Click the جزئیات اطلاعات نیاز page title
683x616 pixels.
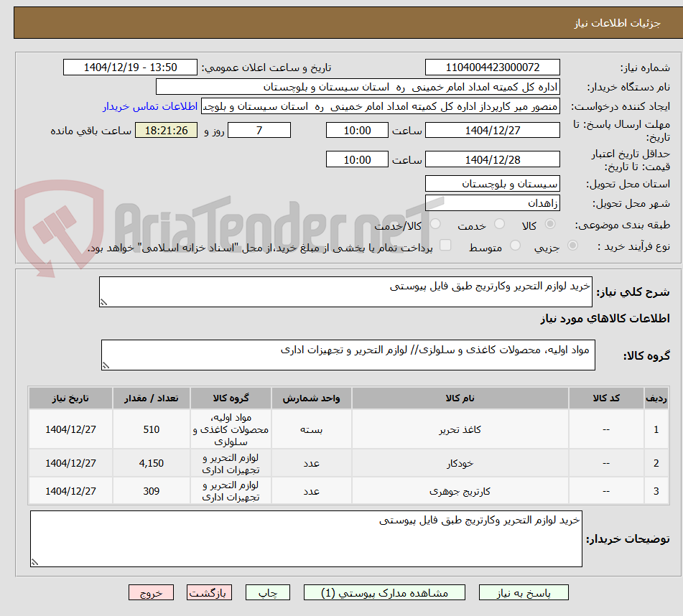tap(617, 23)
